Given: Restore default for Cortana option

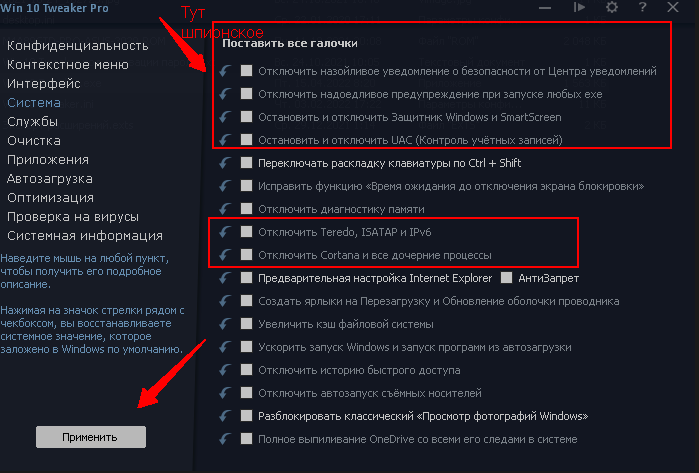Looking at the screenshot, I should (226, 255).
